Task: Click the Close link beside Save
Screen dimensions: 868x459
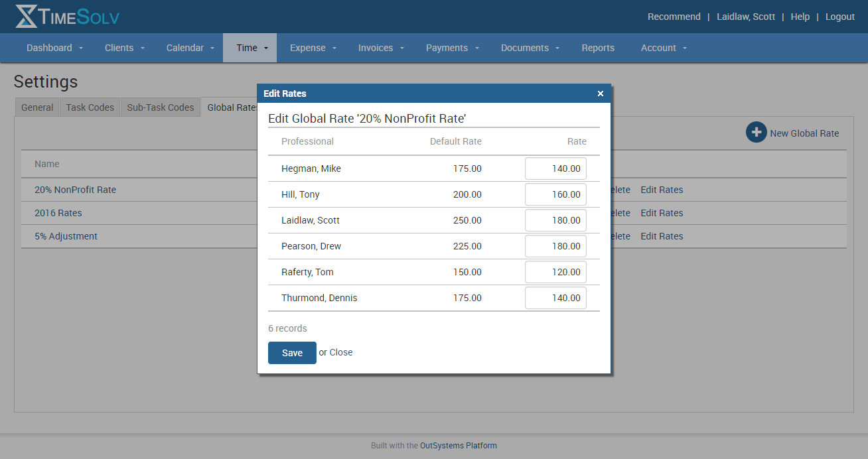Action: pos(341,352)
